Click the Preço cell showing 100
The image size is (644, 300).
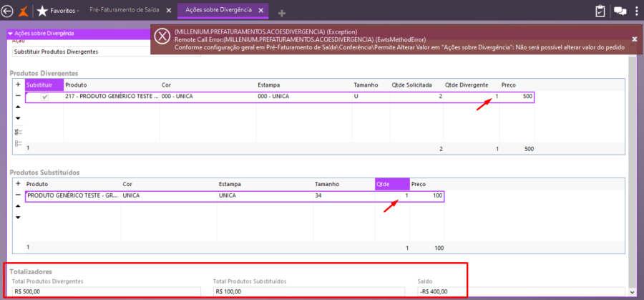[427, 196]
